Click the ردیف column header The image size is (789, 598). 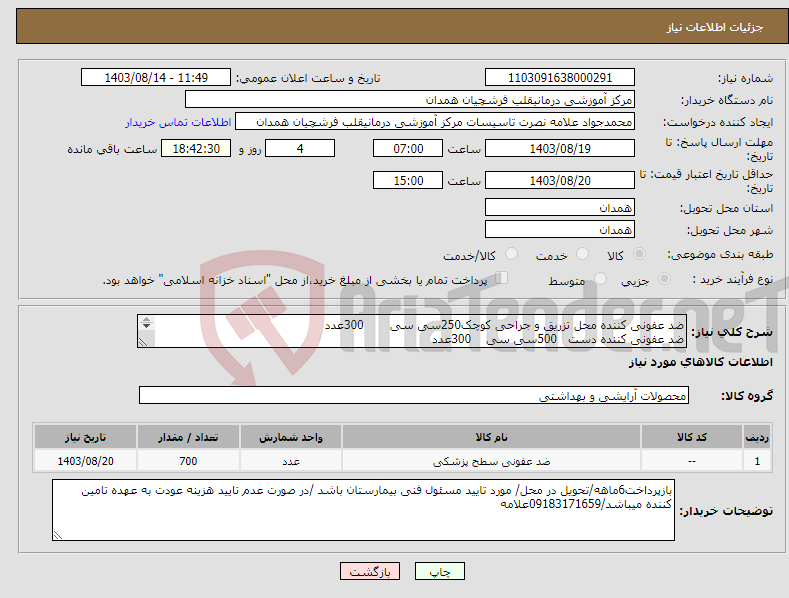[x=757, y=437]
